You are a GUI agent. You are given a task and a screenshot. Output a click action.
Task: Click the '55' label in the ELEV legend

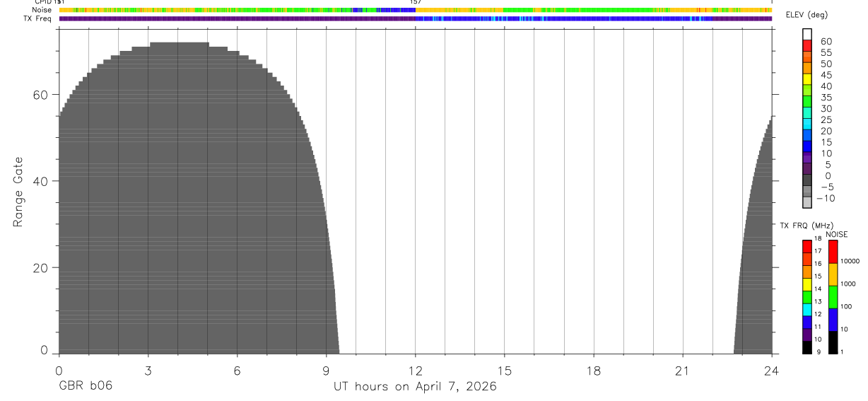(826, 53)
